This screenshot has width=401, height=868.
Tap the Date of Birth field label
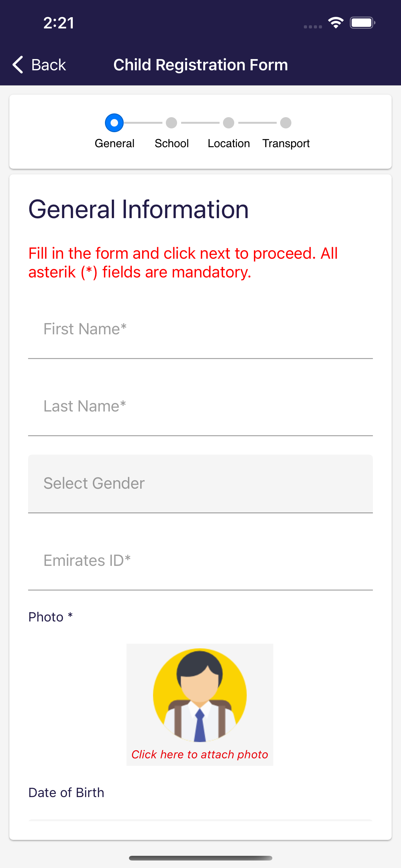pyautogui.click(x=66, y=792)
